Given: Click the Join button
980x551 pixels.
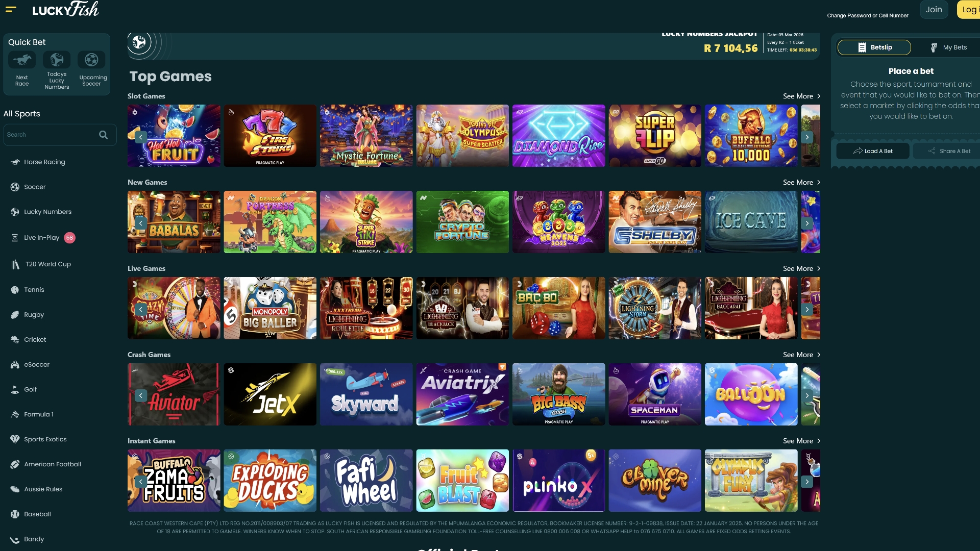Looking at the screenshot, I should [934, 10].
